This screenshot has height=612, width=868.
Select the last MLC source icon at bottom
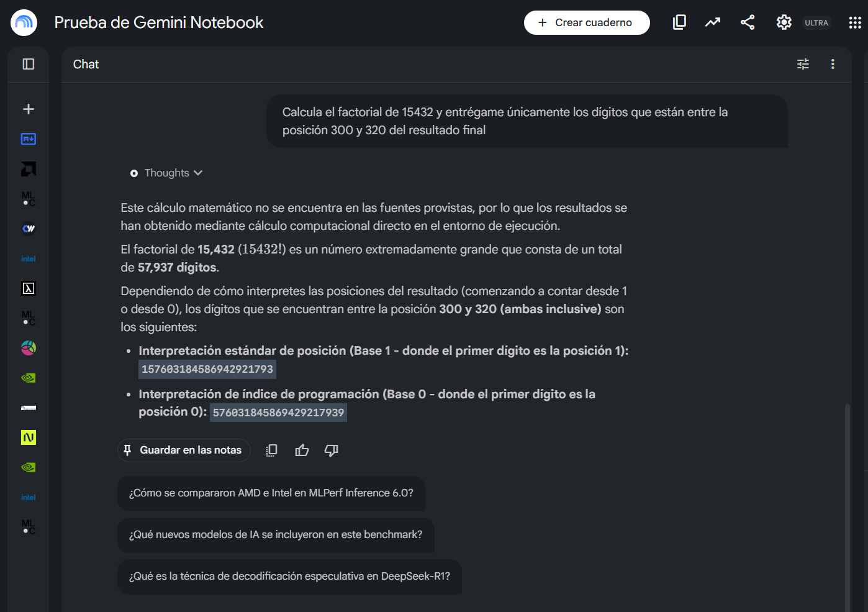point(29,527)
